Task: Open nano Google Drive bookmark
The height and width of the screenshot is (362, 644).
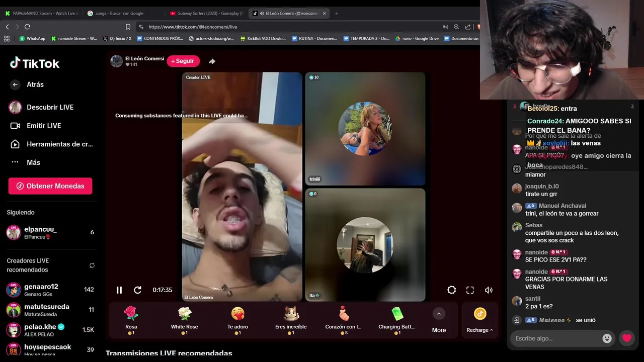Action: [x=417, y=38]
